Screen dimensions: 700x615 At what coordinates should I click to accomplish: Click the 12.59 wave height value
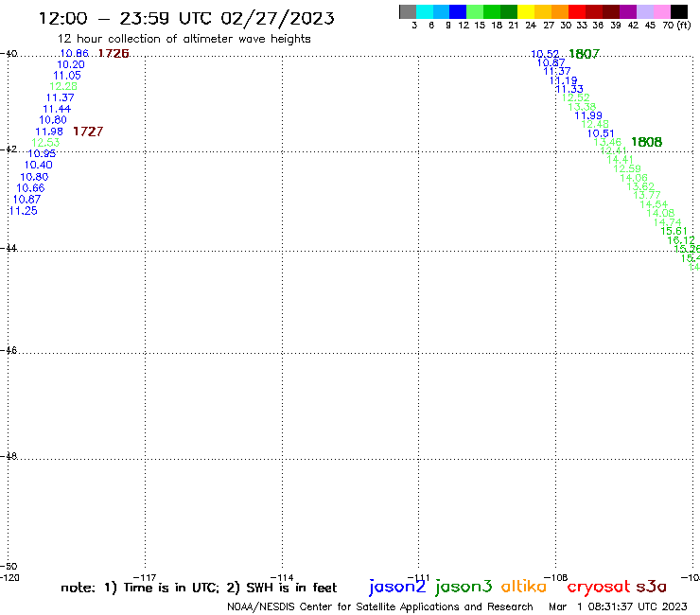pos(627,168)
